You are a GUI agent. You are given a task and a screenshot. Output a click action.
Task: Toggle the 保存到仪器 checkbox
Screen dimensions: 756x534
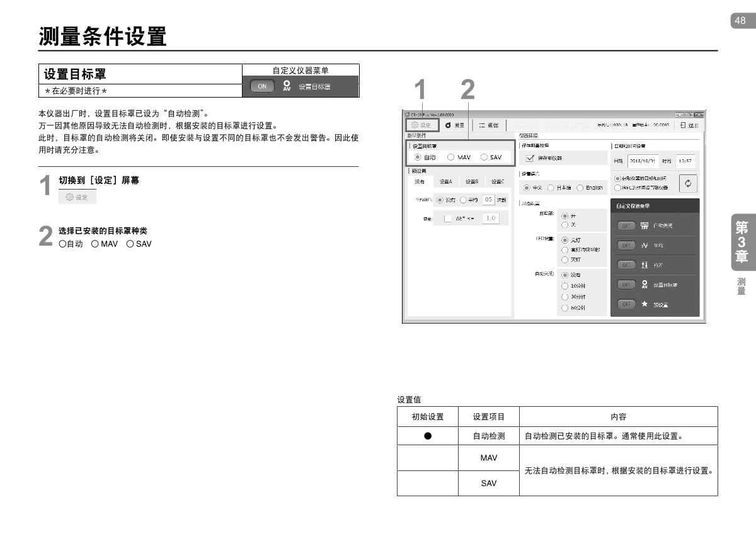(x=529, y=157)
